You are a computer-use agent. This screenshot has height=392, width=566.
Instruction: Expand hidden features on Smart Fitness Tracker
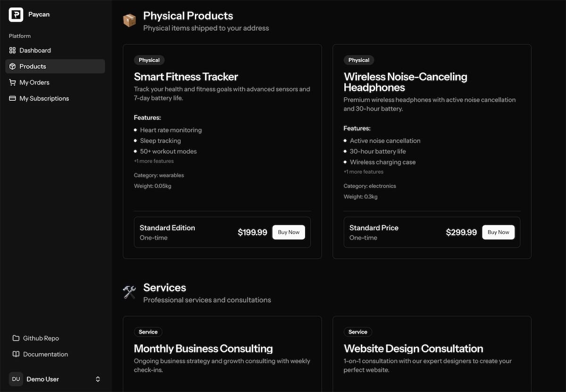tap(153, 161)
